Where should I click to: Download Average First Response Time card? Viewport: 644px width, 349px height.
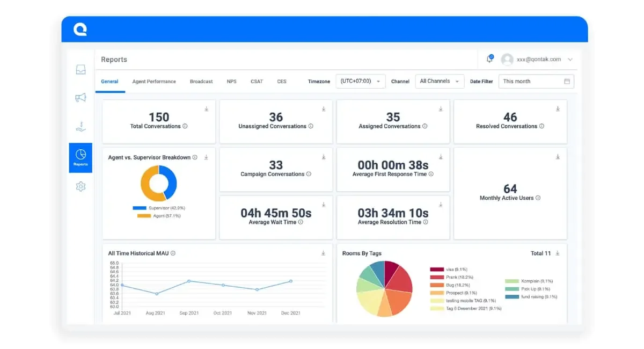pyautogui.click(x=441, y=157)
